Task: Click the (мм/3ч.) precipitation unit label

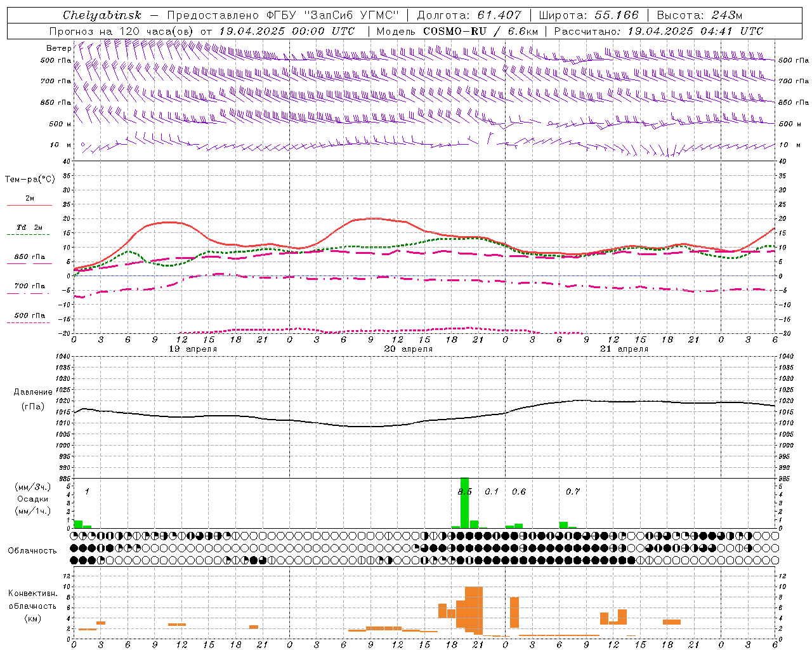Action: tap(32, 487)
